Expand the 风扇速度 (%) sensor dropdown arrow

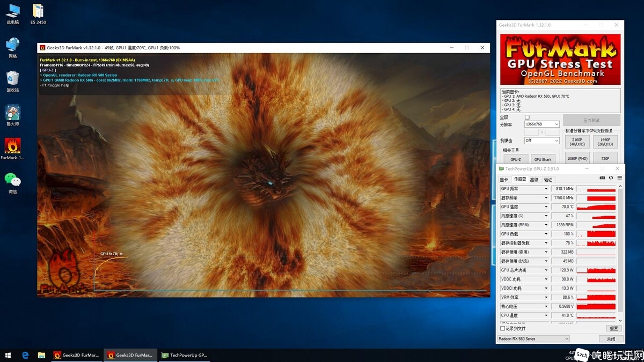point(546,216)
